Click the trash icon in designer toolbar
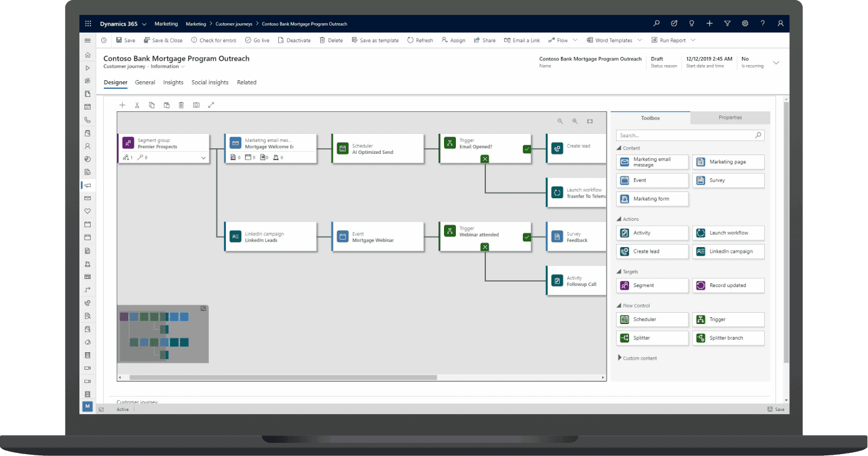 pos(181,105)
